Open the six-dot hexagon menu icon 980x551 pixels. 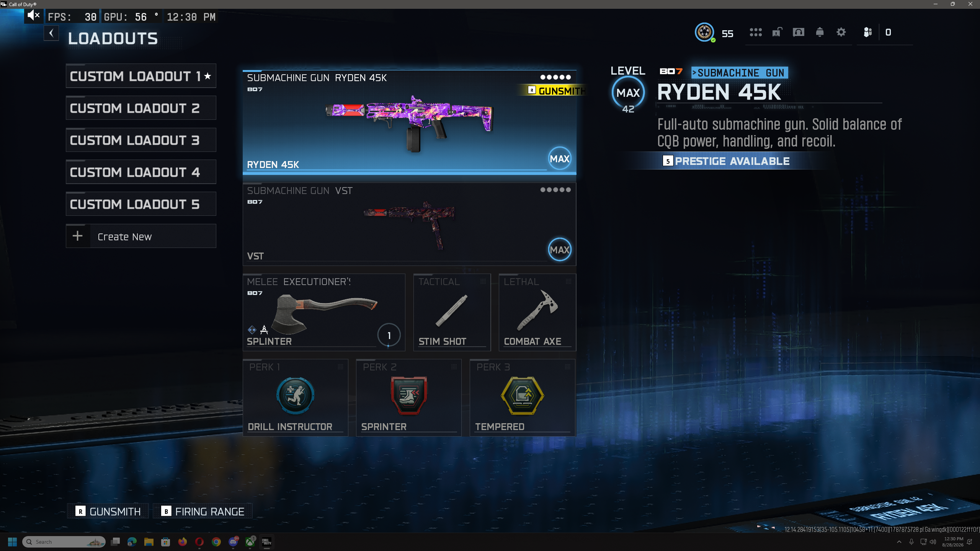point(756,32)
